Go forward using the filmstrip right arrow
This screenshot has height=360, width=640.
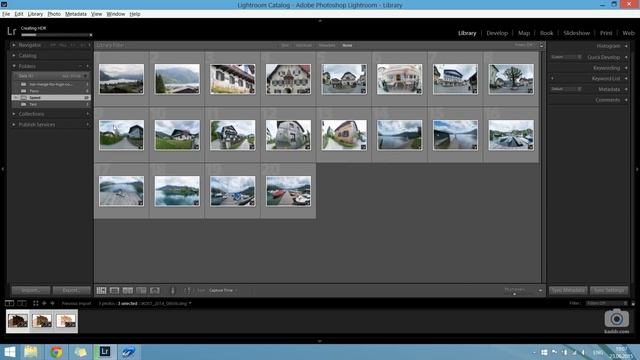coord(52,303)
